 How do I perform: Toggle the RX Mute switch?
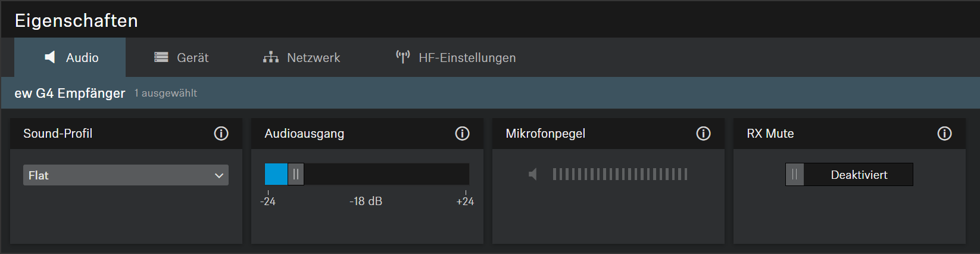795,175
